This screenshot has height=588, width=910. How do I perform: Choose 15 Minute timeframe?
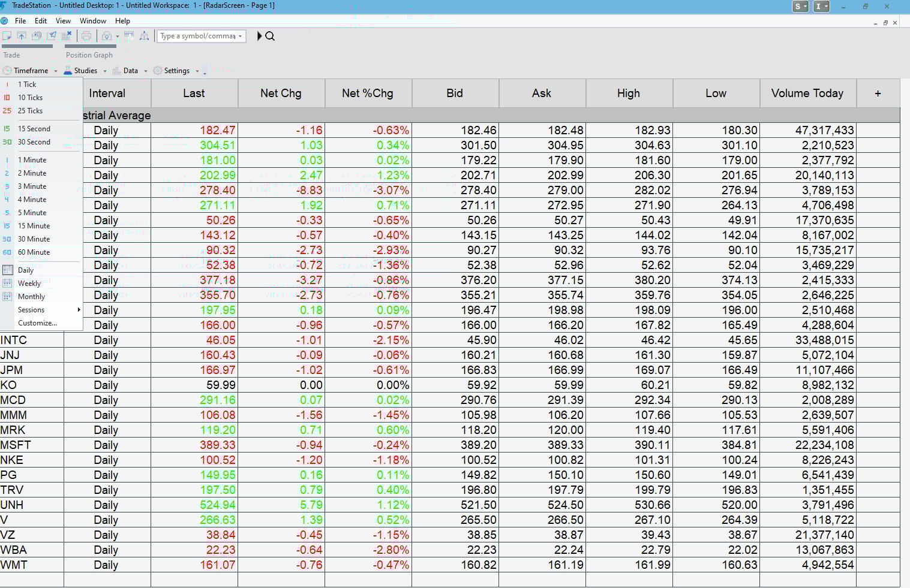click(x=40, y=226)
